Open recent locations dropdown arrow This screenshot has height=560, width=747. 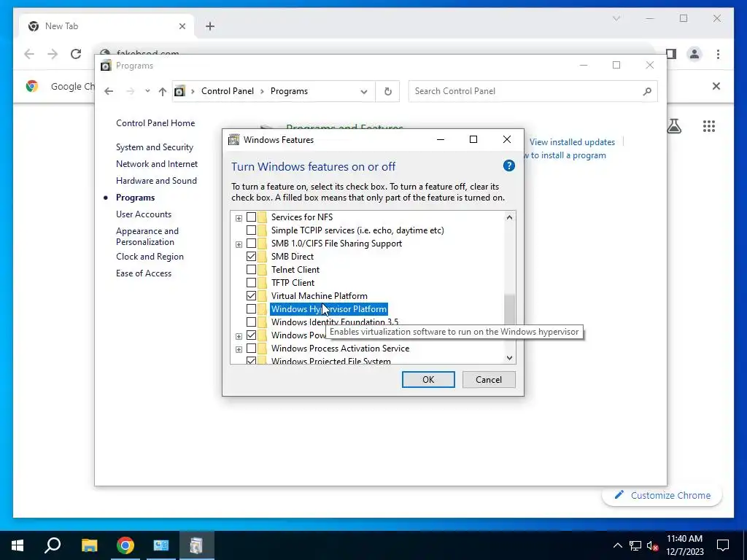(x=147, y=91)
